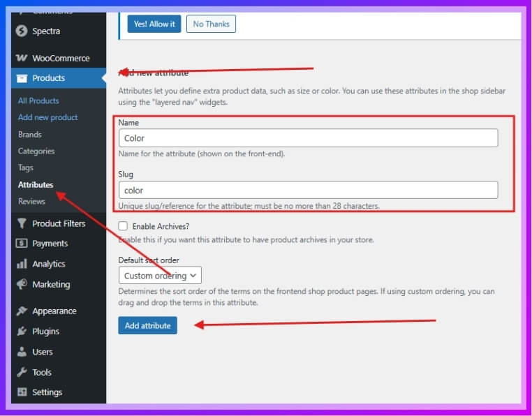Click the Payments dollar icon

pyautogui.click(x=21, y=244)
